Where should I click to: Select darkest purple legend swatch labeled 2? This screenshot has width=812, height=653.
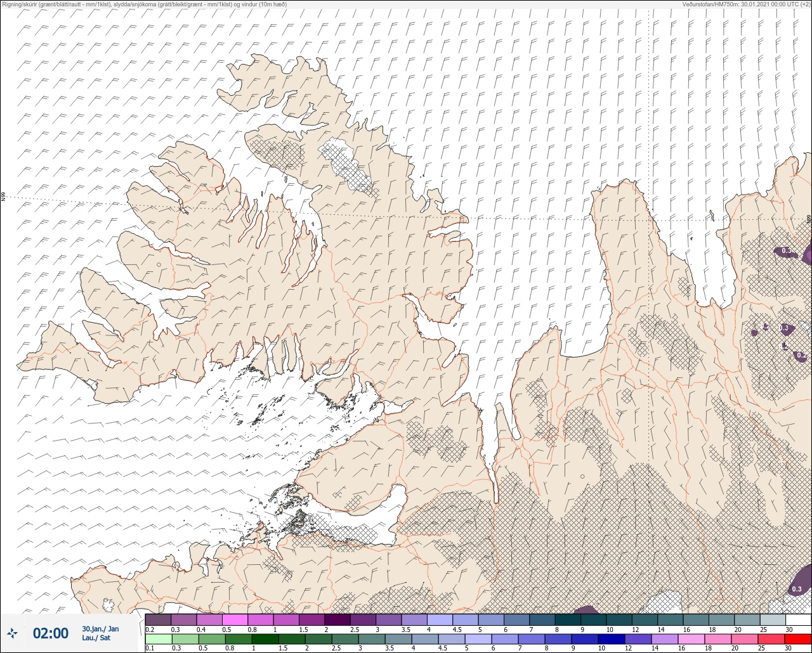click(x=337, y=619)
